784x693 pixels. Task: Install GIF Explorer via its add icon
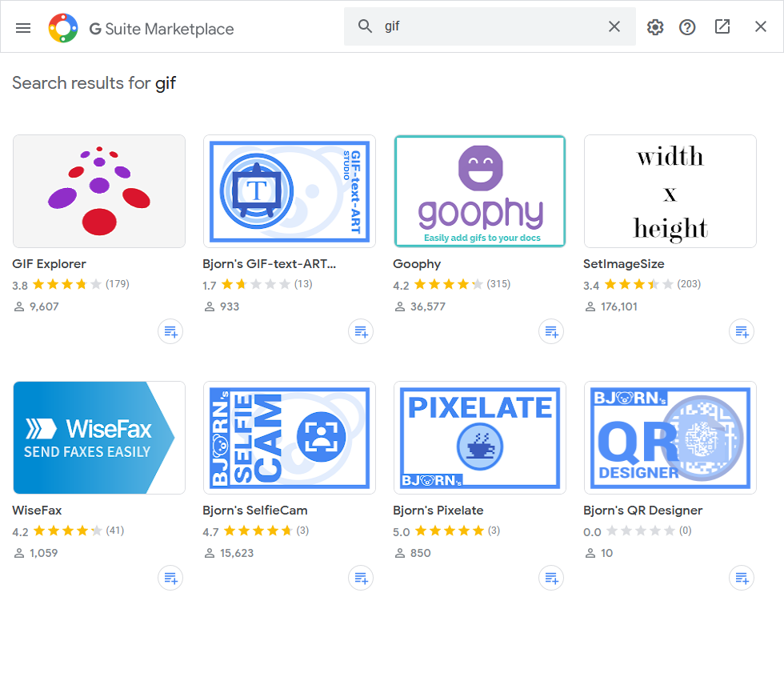[170, 331]
